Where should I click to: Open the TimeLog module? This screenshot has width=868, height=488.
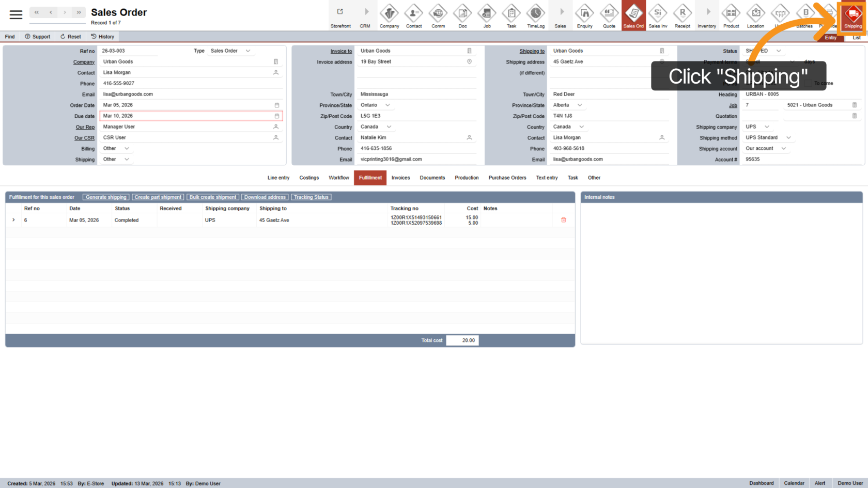point(535,16)
